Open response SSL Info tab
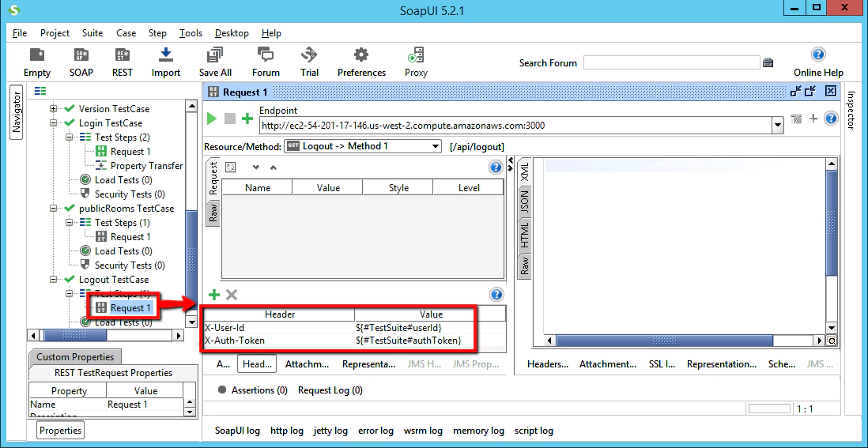The height and width of the screenshot is (448, 868). tap(662, 364)
